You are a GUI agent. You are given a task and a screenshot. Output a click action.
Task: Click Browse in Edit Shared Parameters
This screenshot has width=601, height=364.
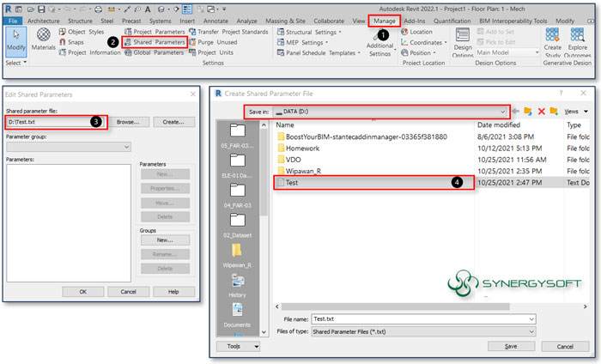(x=128, y=122)
